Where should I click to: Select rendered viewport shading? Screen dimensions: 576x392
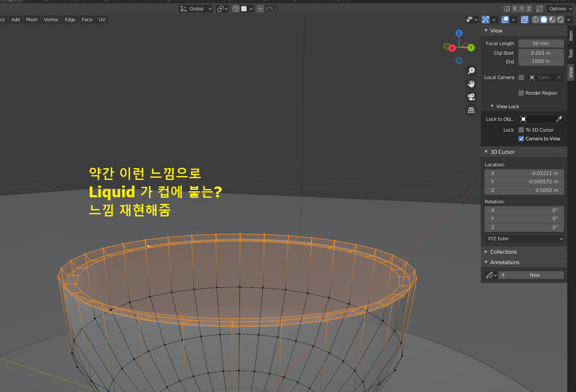560,20
